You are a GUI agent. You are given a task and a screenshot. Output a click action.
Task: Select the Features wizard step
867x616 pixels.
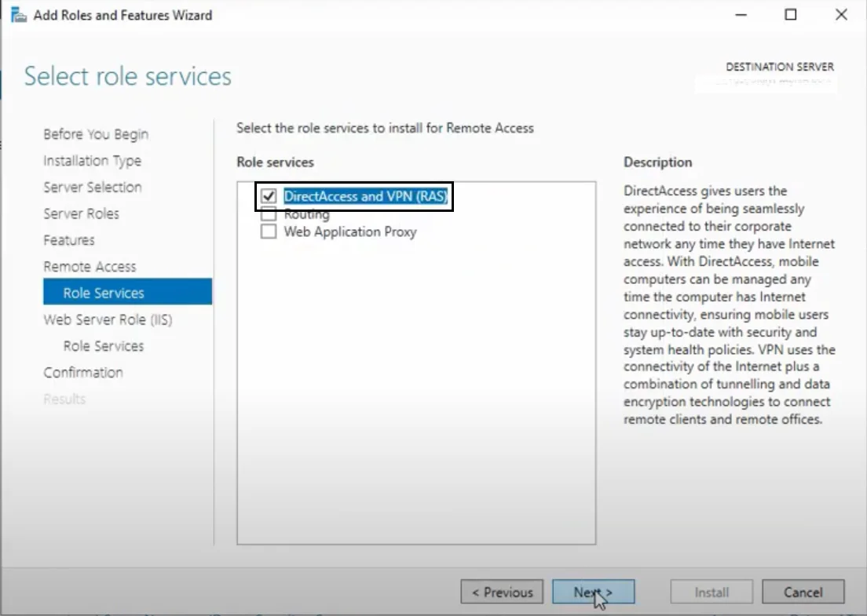pyautogui.click(x=68, y=240)
